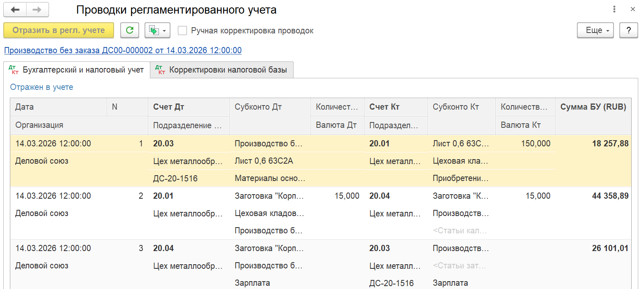Click the Счет Кт column header
This screenshot has width=644, height=289.
[x=396, y=107]
